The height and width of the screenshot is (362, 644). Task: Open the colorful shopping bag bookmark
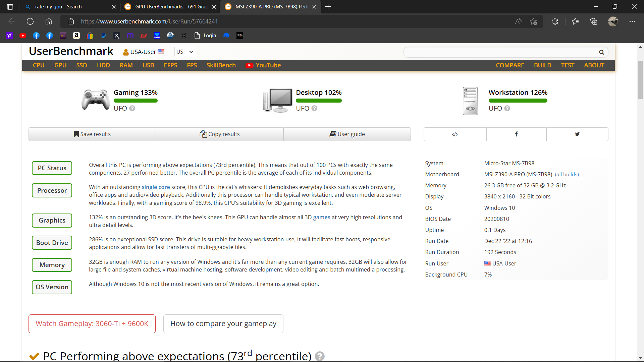click(x=90, y=36)
